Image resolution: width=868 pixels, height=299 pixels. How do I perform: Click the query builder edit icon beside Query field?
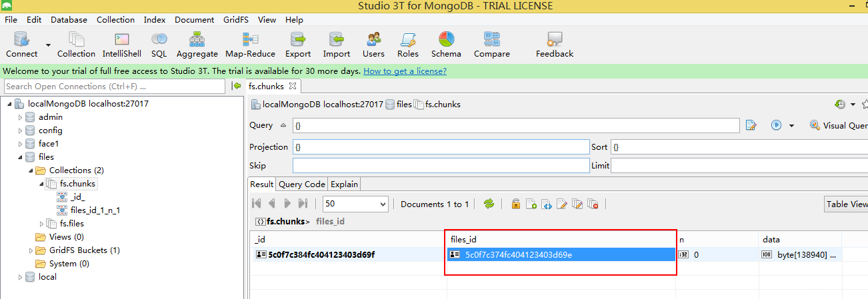click(751, 125)
